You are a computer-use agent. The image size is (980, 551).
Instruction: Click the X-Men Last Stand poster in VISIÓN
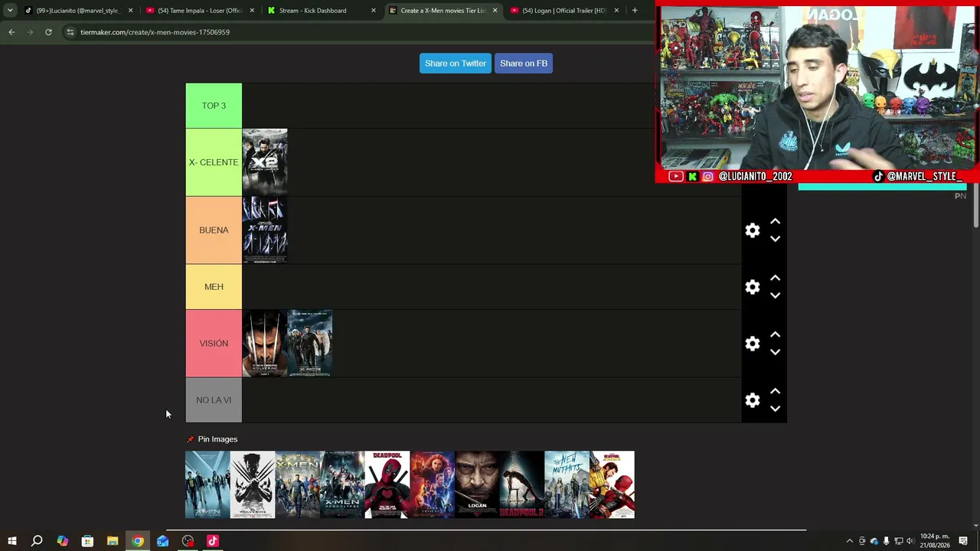309,344
